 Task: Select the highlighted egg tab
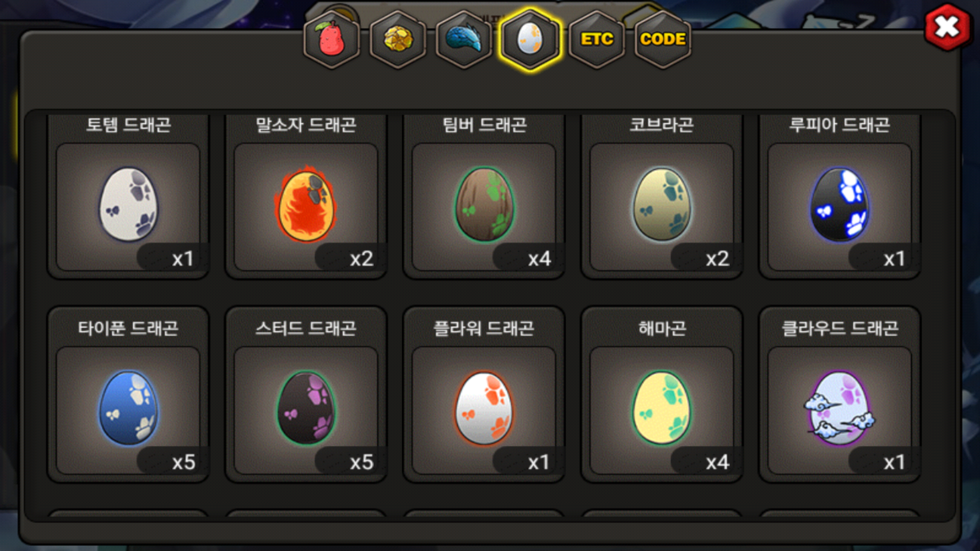pos(530,39)
